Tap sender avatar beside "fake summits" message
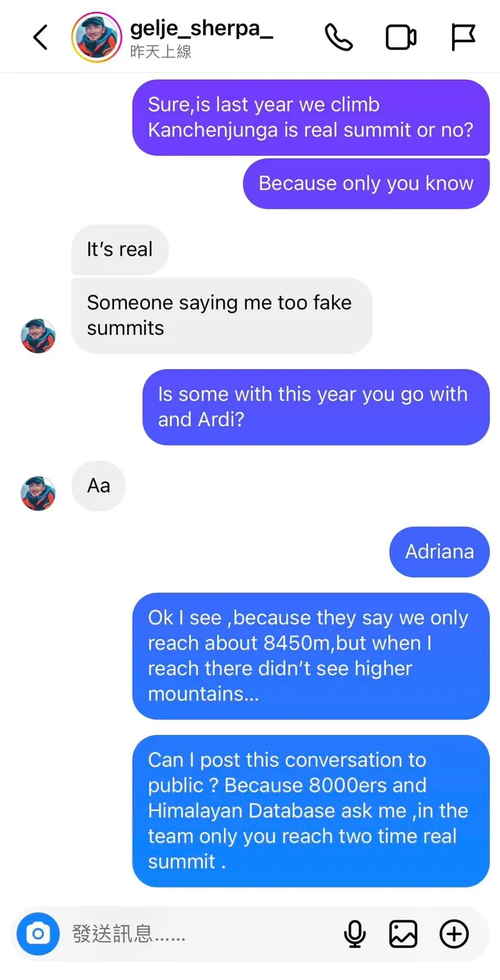 point(38,336)
